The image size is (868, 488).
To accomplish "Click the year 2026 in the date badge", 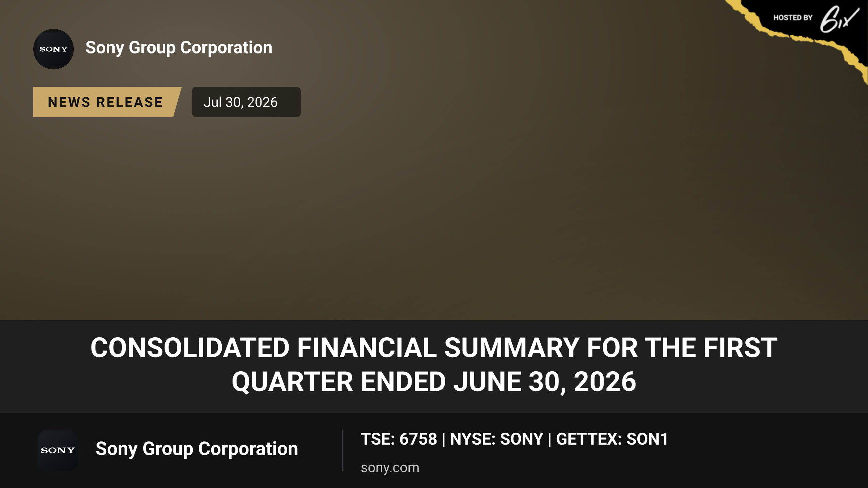I will (x=262, y=102).
